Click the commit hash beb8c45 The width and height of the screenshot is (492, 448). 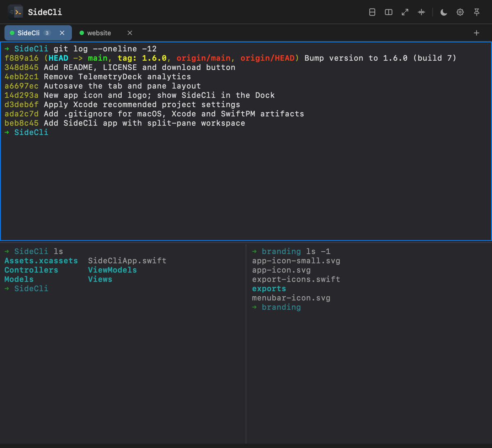point(21,123)
